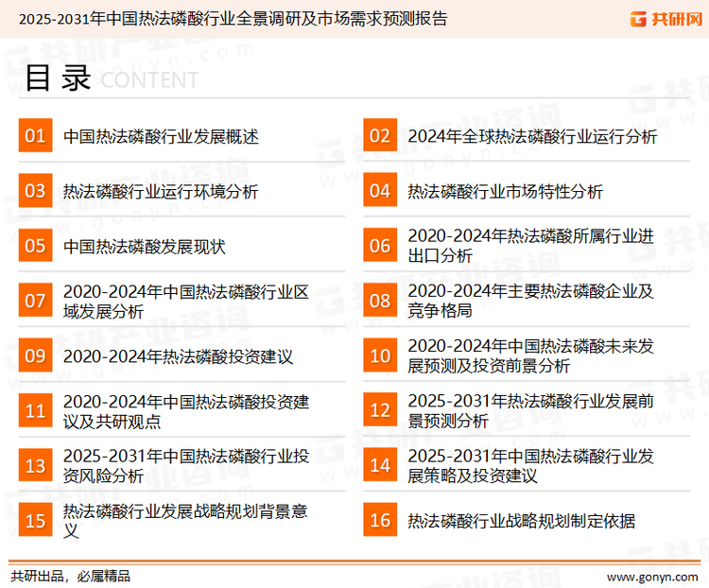Open chapter 热法磷酸行业运行环境分析

pyautogui.click(x=161, y=191)
